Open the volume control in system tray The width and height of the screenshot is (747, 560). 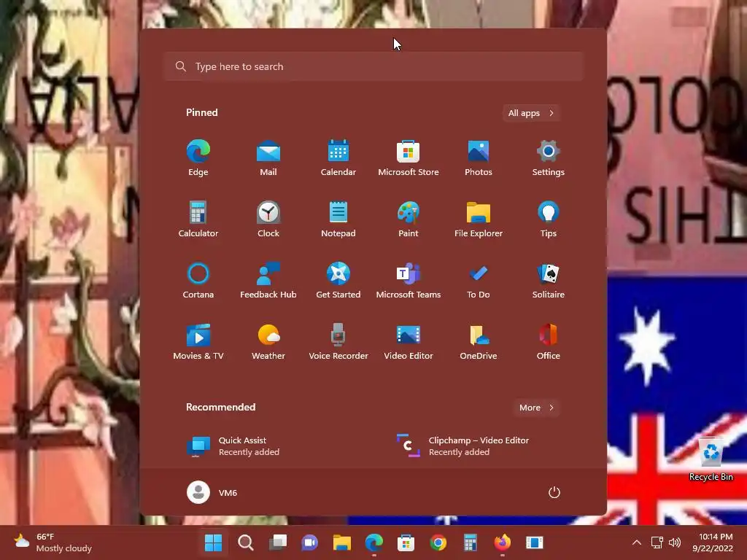(x=675, y=542)
